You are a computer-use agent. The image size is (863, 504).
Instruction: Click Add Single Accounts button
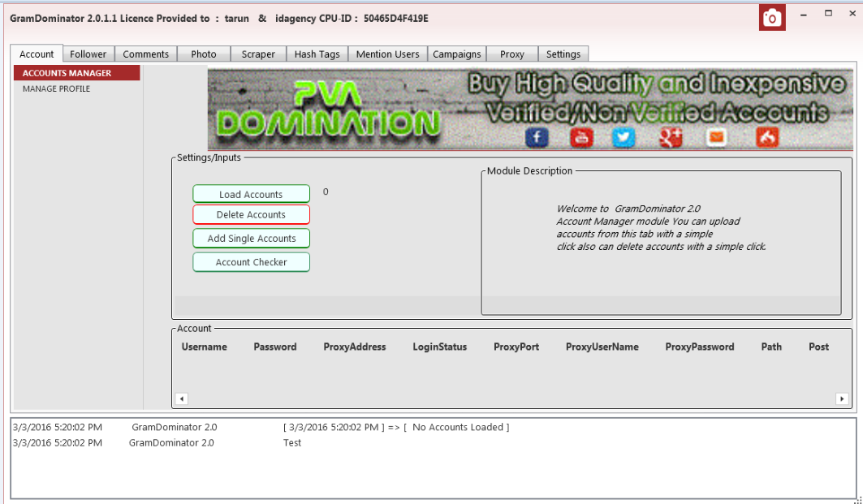[251, 239]
